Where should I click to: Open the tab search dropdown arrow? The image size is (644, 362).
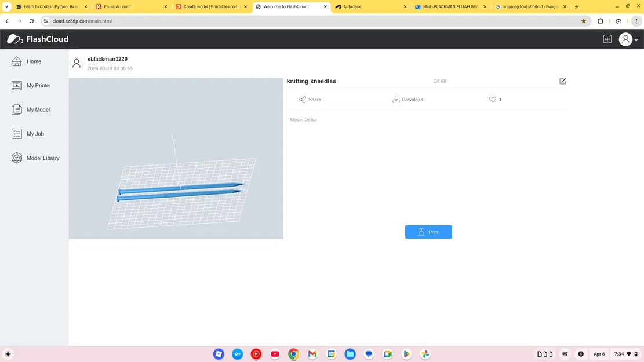point(6,6)
